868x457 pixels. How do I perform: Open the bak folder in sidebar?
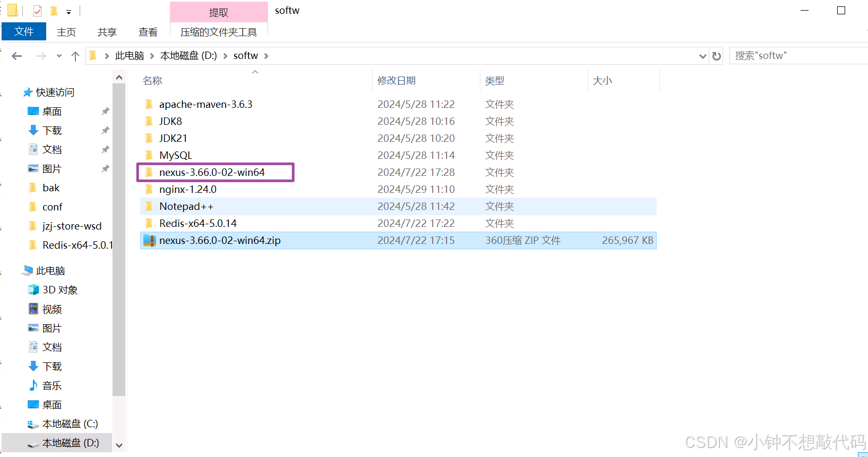pos(51,188)
